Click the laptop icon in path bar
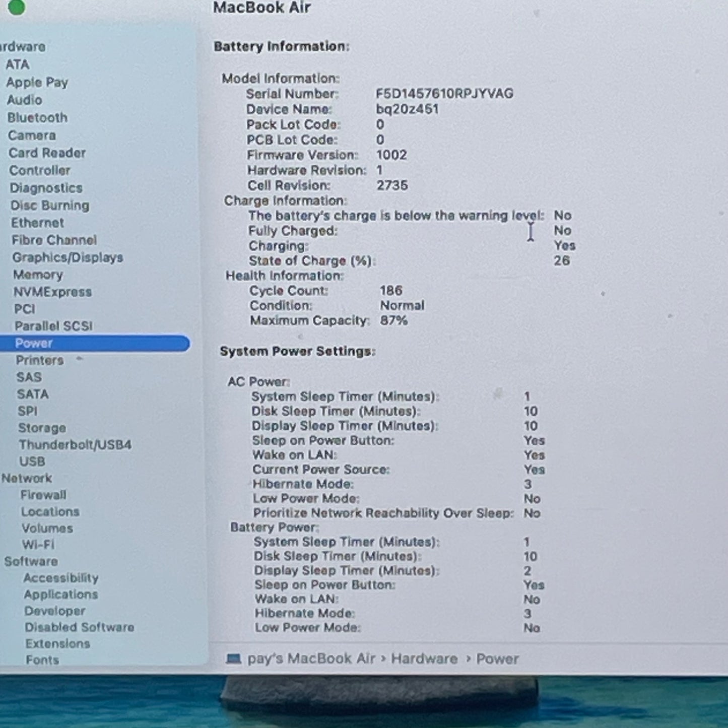 (233, 658)
